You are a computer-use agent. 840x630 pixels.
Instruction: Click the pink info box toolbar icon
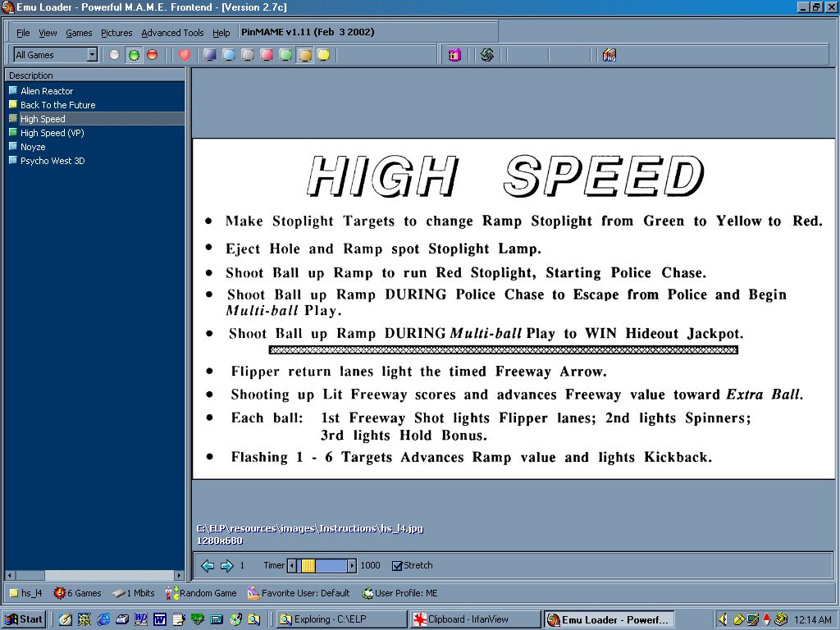pos(454,55)
